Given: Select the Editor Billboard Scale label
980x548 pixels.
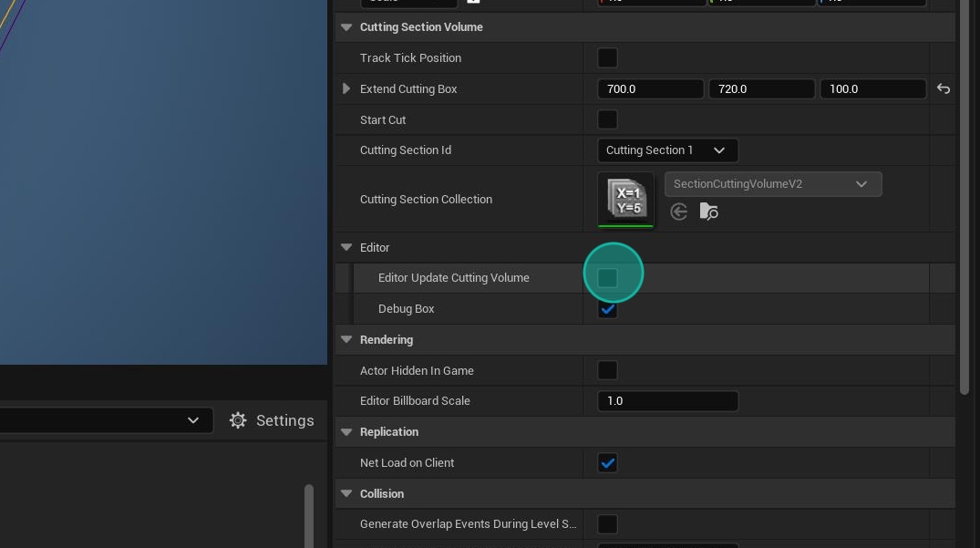Looking at the screenshot, I should [x=415, y=401].
